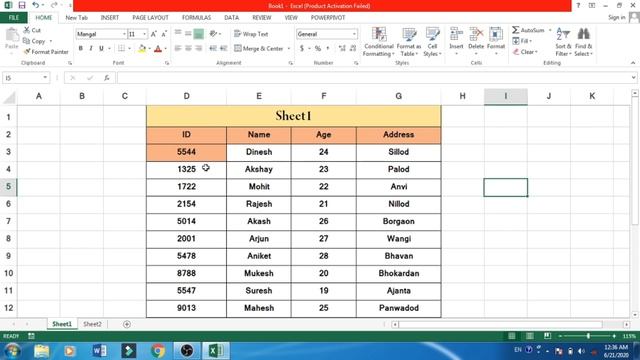Viewport: 640px width, 360px height.
Task: Switch to the FORMULAS tab
Action: 196,18
